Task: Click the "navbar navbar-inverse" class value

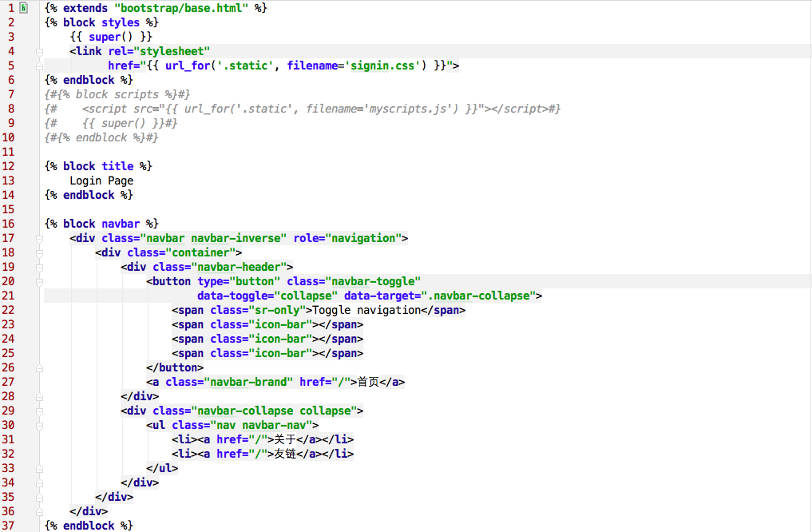Action: pos(213,238)
